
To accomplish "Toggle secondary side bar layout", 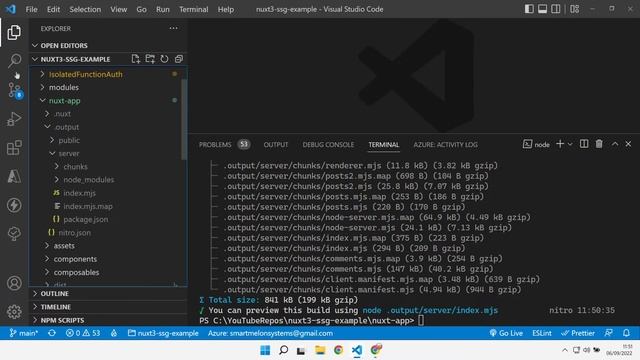I will (556, 9).
